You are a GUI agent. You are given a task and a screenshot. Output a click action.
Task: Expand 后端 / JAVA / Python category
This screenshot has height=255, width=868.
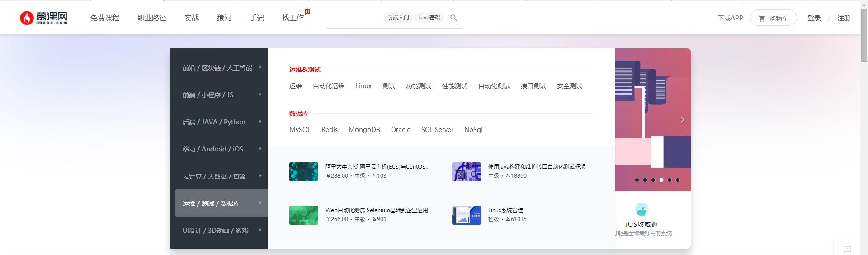coord(222,122)
